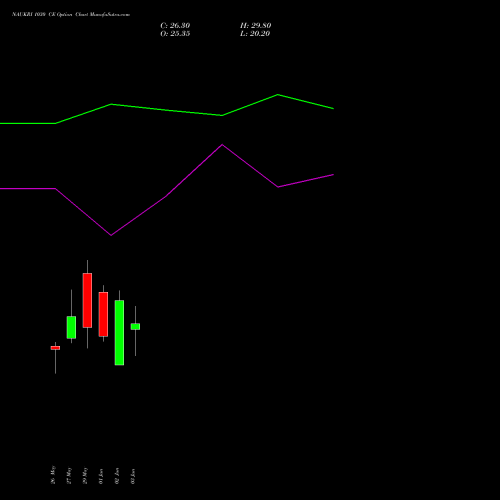Click the tall red candlestick for 29 May
500x500 pixels.
pos(87,300)
